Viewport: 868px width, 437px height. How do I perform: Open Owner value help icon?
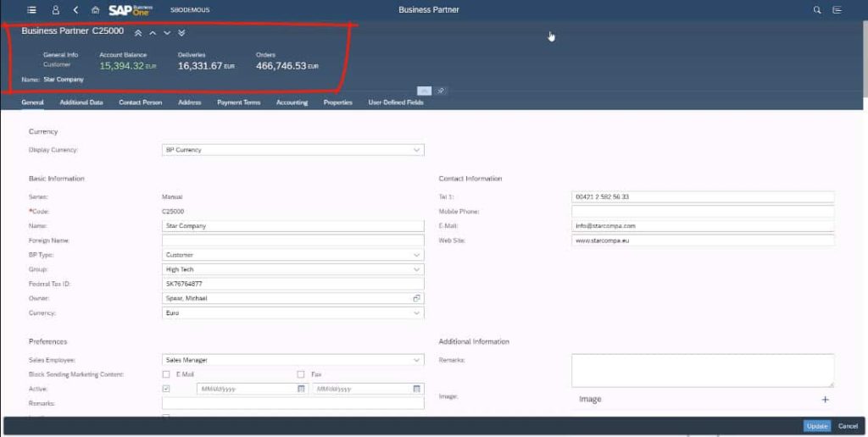417,298
